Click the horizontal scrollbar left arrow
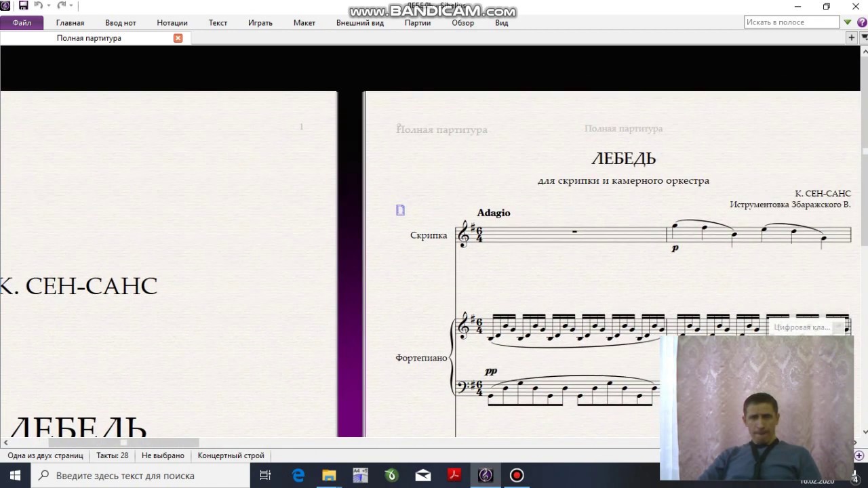The width and height of the screenshot is (868, 488). (5, 443)
